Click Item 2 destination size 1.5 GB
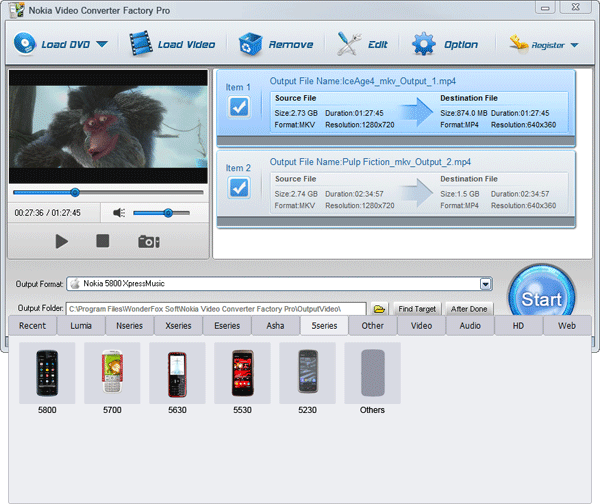 [460, 194]
